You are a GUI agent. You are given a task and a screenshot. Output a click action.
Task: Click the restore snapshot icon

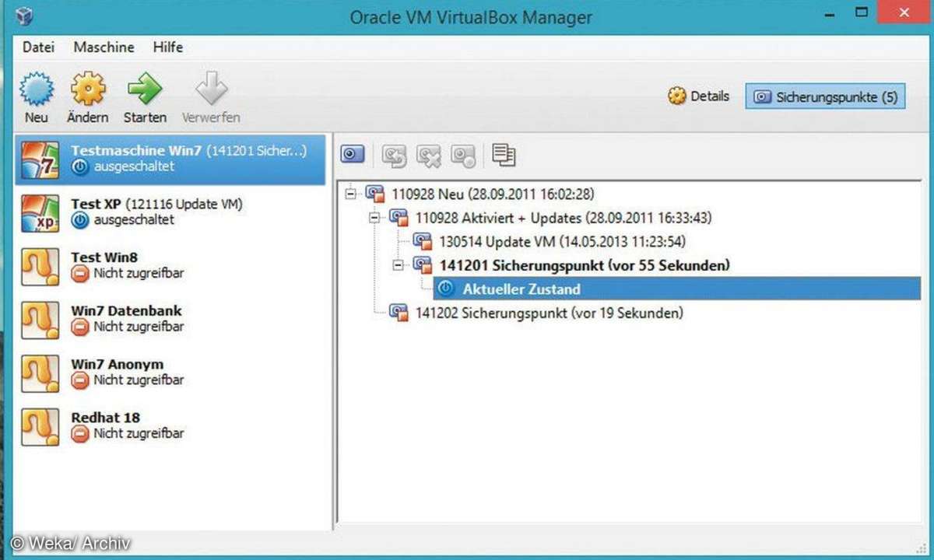point(395,155)
